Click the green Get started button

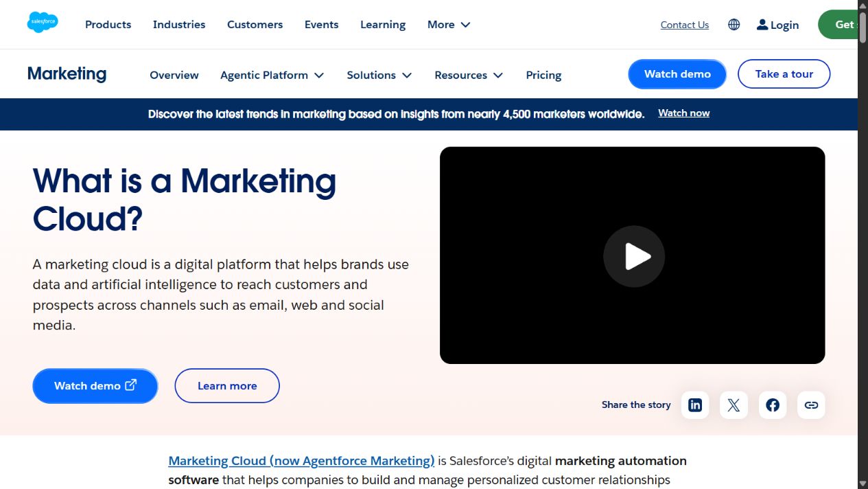click(x=838, y=25)
